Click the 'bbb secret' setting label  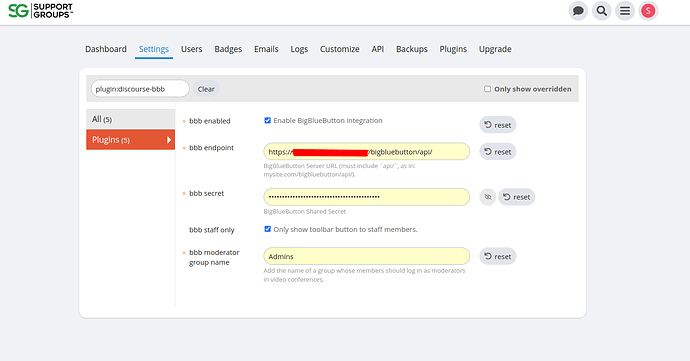tap(206, 193)
